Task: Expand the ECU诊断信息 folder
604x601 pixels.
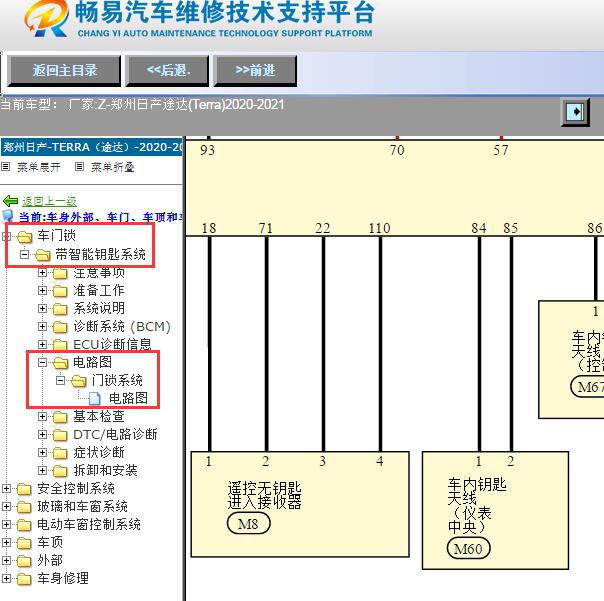Action: [x=42, y=344]
